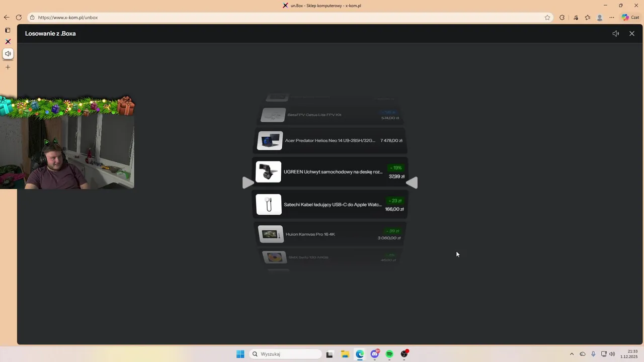Viewport: 644px width, 362px height.
Task: Select the vertical tab playing audio
Action: [x=8, y=54]
